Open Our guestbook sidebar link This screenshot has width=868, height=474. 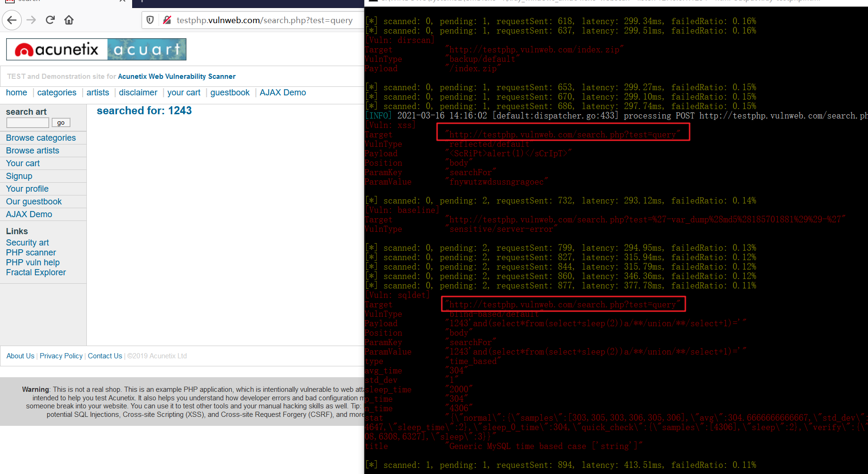(34, 202)
